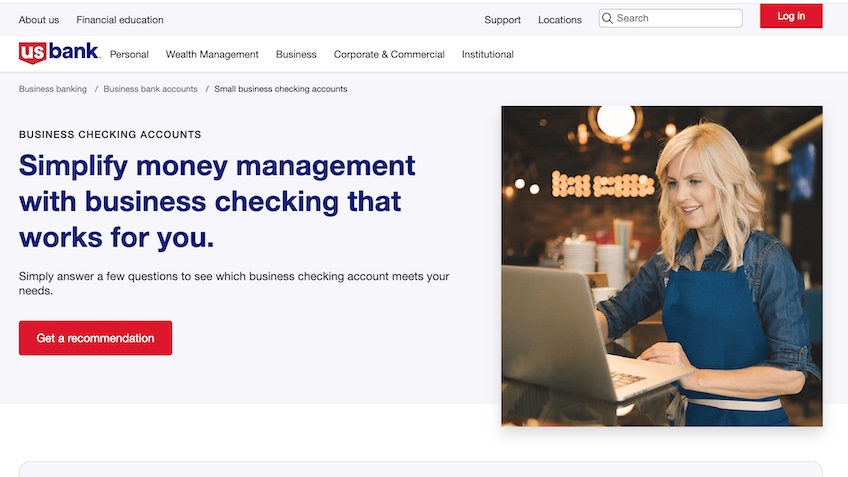Click BUSINESS CHECKING ACCOUNTS label

coord(110,135)
